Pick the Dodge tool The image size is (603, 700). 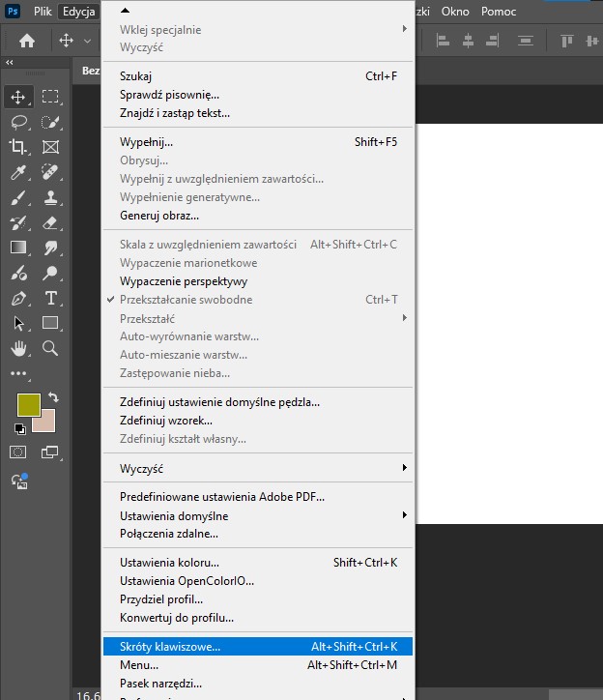[x=50, y=273]
